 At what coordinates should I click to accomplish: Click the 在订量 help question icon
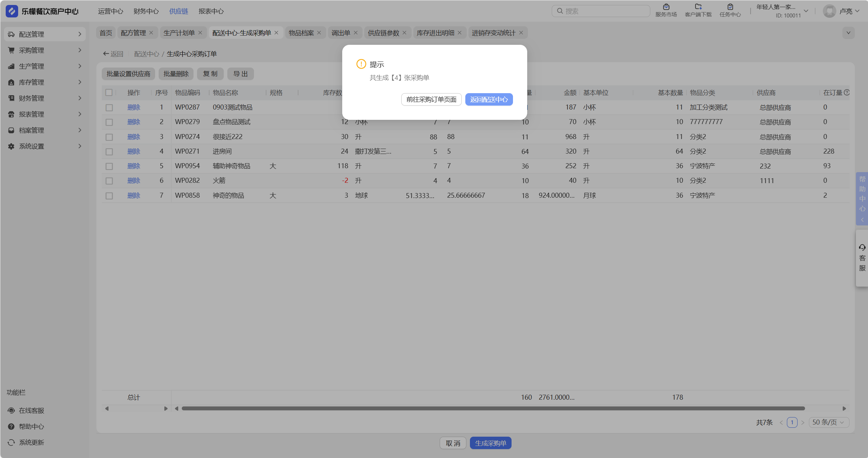[847, 92]
